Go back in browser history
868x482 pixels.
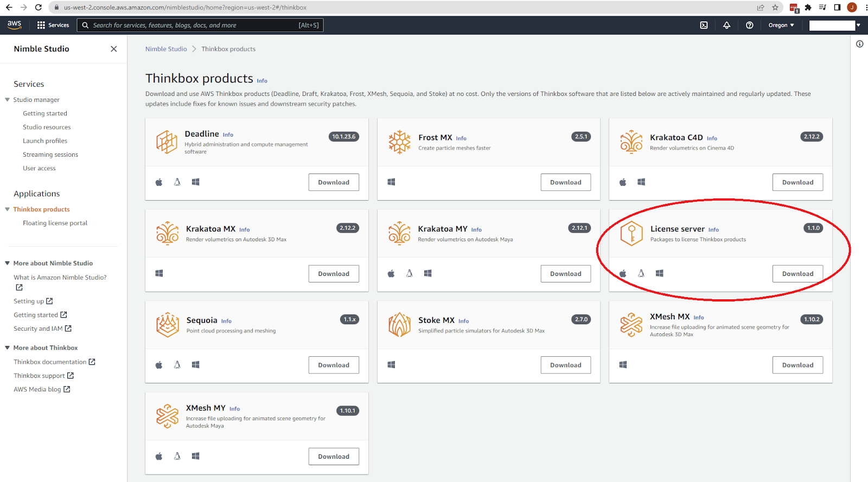9,8
